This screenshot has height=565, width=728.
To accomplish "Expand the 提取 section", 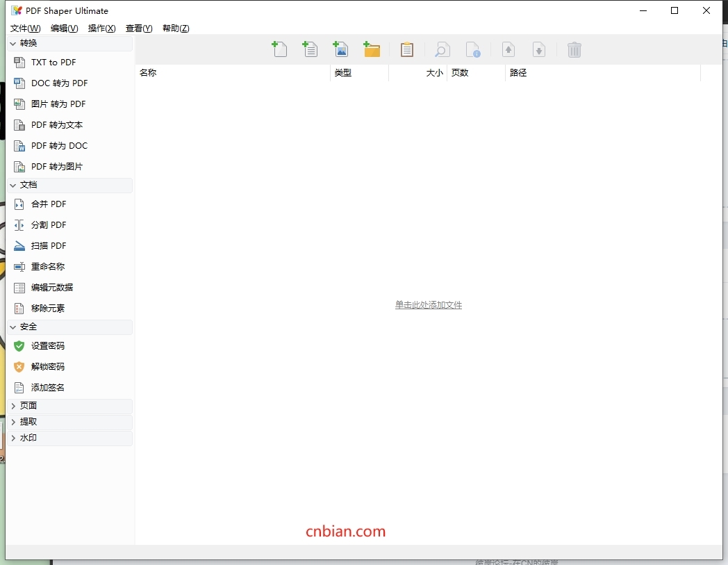I will coord(70,422).
